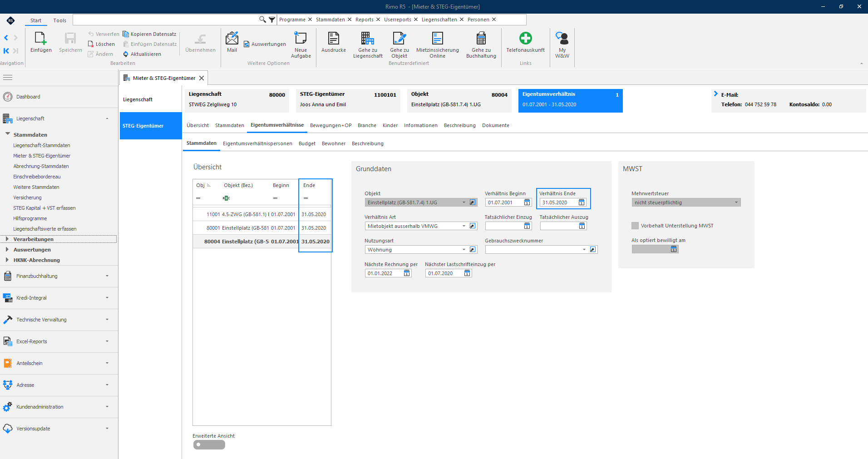Click Kopieren Datensatz
Image resolution: width=868 pixels, height=459 pixels.
[x=149, y=34]
